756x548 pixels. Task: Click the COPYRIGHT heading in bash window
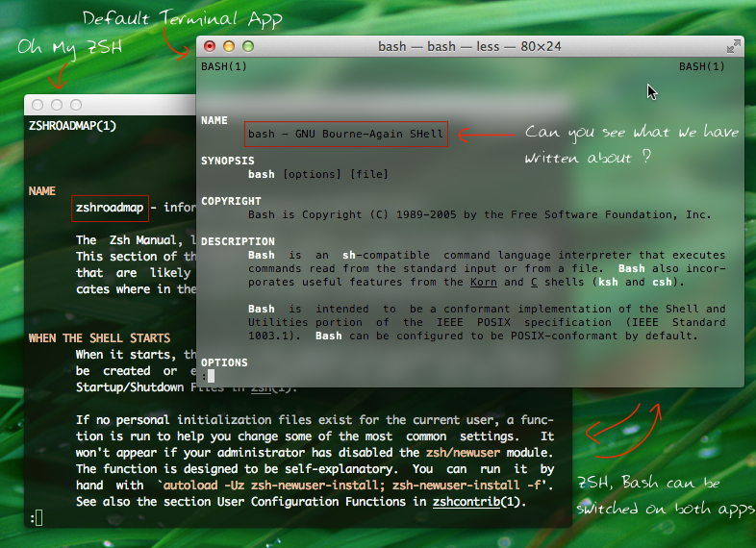click(231, 201)
